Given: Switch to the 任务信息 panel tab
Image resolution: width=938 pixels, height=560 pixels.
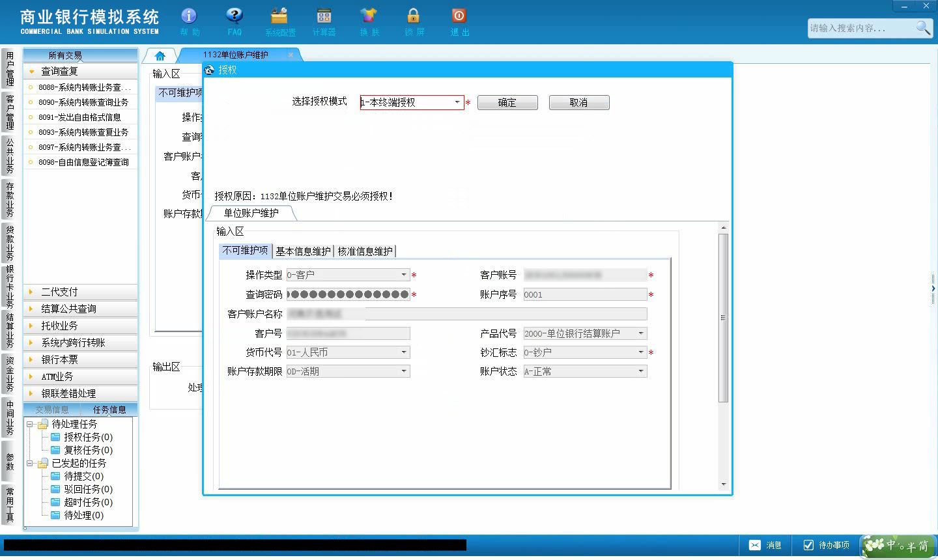Looking at the screenshot, I should tap(109, 410).
